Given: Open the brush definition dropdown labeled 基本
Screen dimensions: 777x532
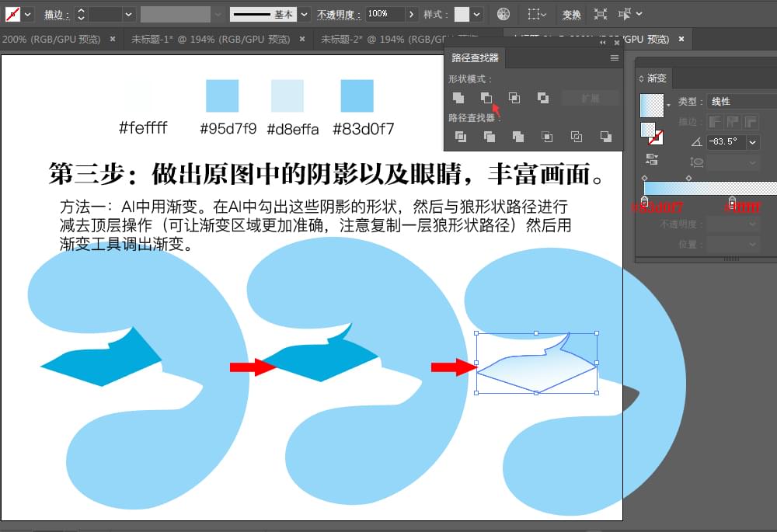Looking at the screenshot, I should [x=305, y=14].
